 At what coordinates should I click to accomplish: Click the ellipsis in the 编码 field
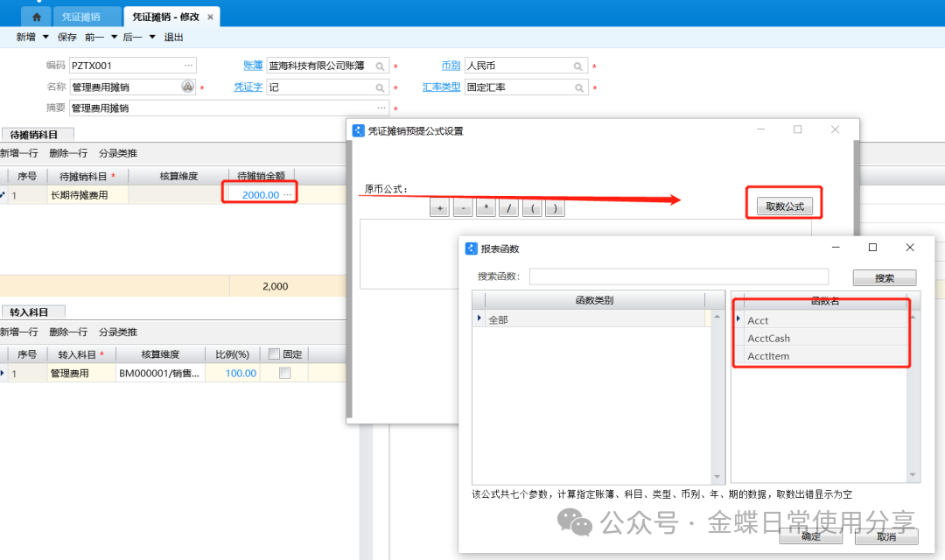coord(187,66)
